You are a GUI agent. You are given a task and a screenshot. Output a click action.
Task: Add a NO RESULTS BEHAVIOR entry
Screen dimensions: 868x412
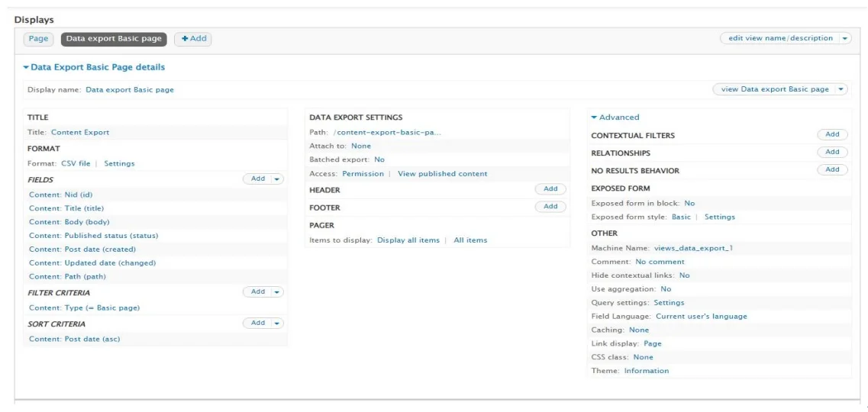coord(833,170)
